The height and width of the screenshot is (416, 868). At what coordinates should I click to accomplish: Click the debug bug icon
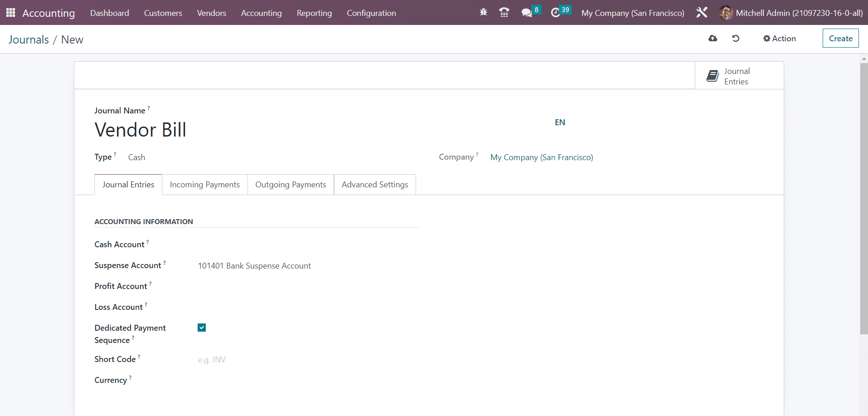[x=484, y=13]
